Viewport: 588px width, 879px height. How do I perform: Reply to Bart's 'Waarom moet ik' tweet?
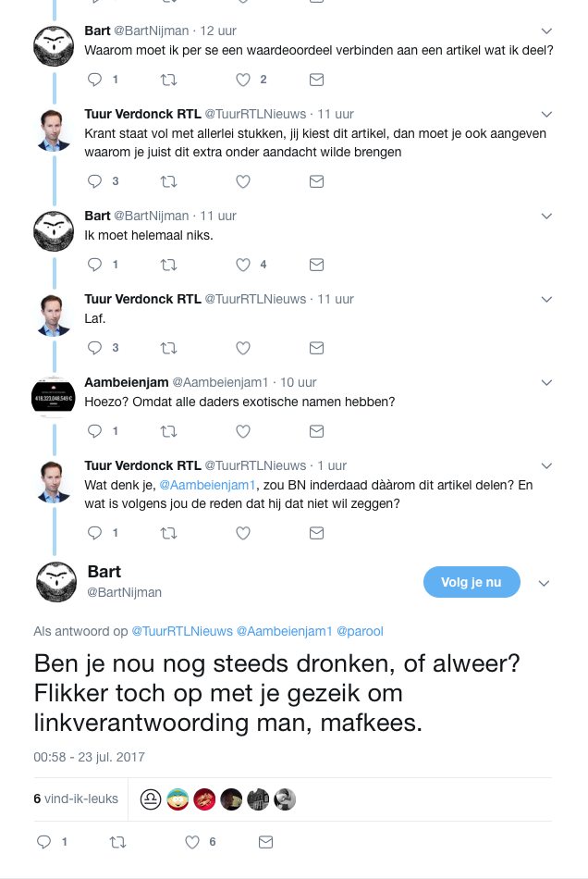94,80
